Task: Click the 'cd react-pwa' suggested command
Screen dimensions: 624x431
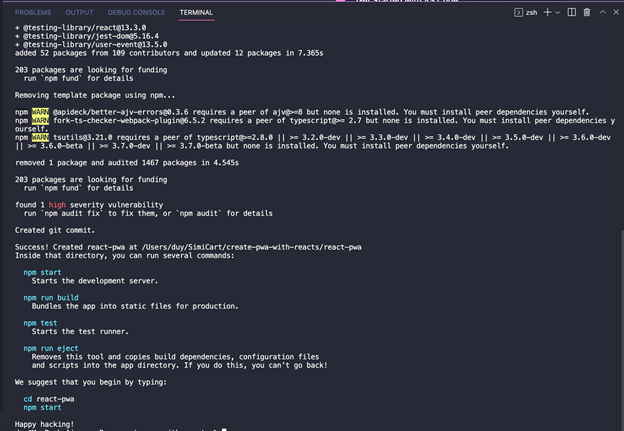Action: pyautogui.click(x=49, y=399)
